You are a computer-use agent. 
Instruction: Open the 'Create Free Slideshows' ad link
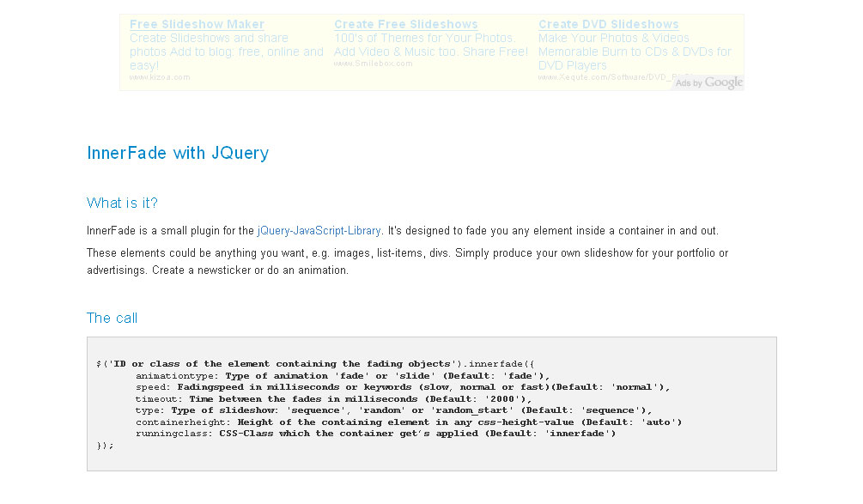405,24
